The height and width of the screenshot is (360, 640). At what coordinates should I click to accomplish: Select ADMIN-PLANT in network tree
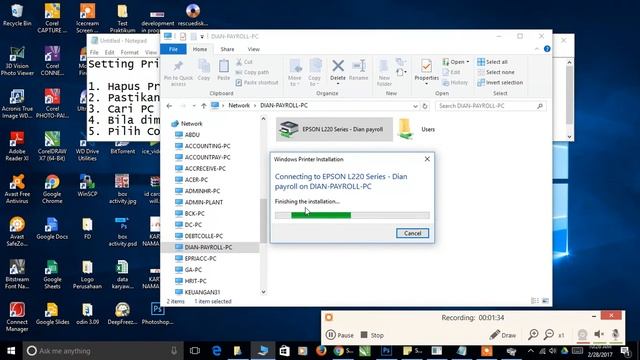tap(204, 202)
